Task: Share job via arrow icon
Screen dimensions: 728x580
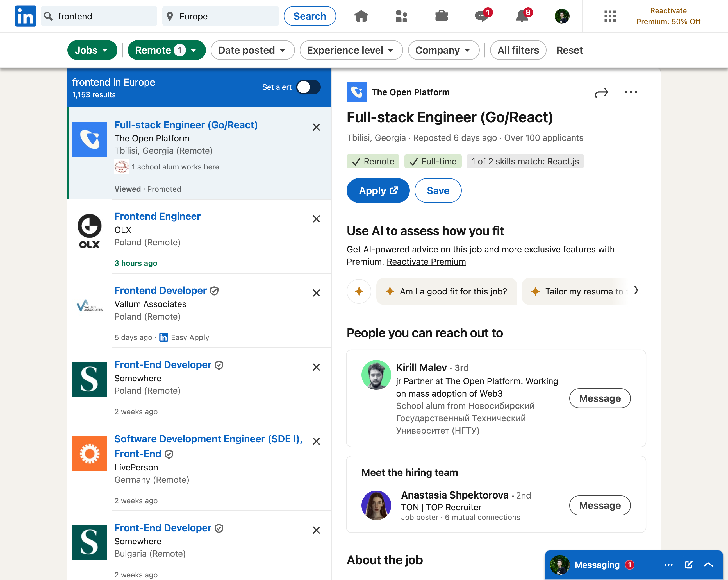Action: [601, 92]
